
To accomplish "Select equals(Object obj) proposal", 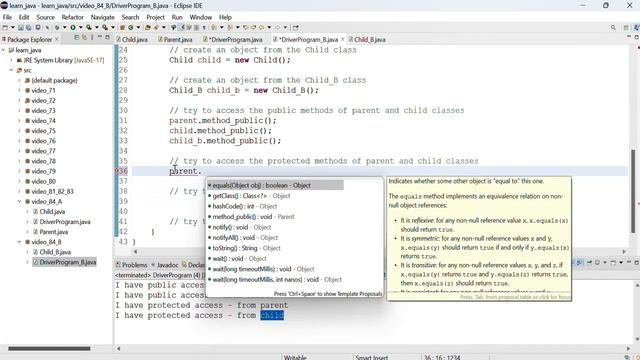I will tap(275, 185).
